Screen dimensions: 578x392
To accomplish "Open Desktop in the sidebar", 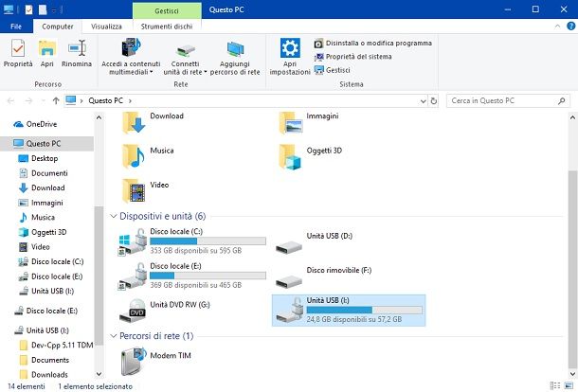I will (x=39, y=158).
